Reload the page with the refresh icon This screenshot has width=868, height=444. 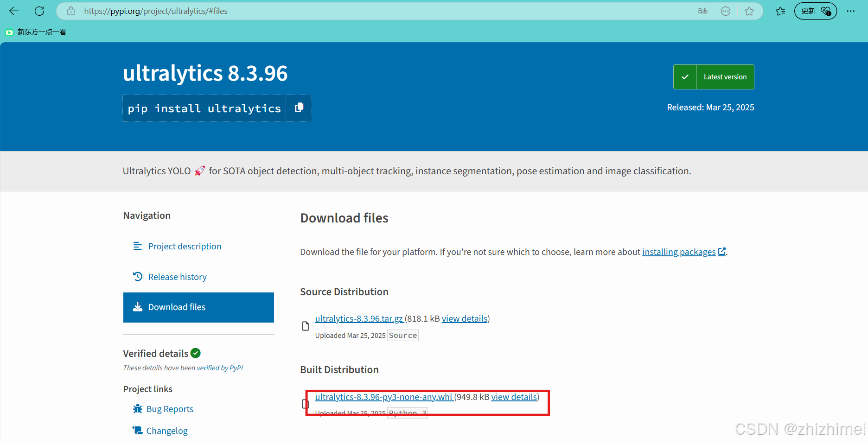coord(39,11)
